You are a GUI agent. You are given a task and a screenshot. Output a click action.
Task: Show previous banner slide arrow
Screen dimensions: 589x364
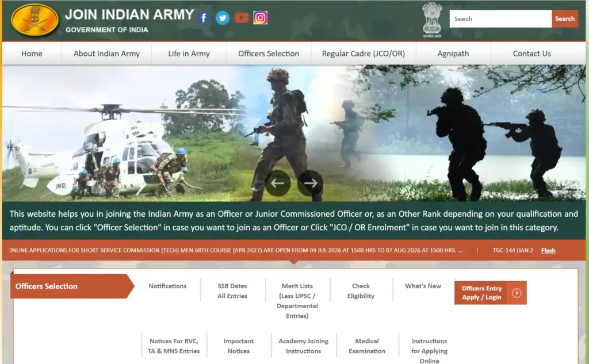point(278,183)
